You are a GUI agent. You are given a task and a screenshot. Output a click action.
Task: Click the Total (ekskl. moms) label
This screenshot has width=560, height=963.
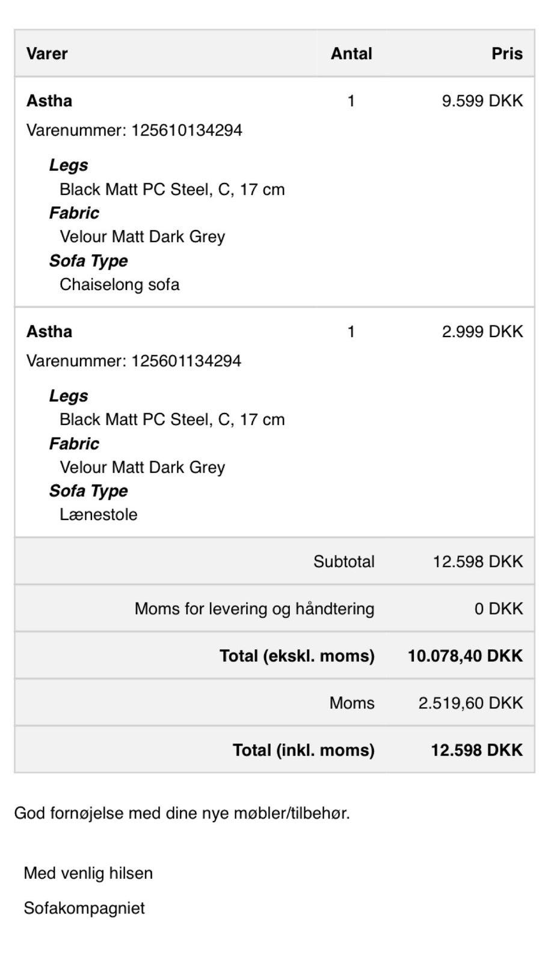pos(297,655)
